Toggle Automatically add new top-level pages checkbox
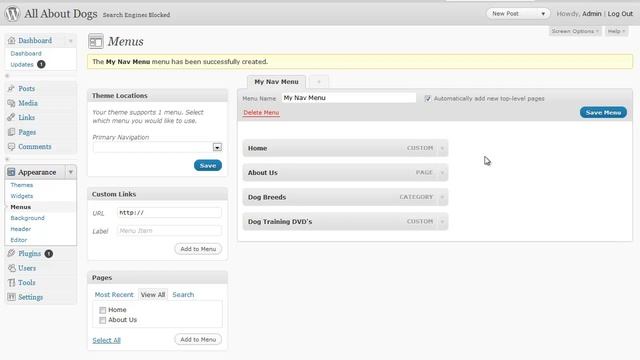Screen dimensions: 640x360 [x=428, y=98]
